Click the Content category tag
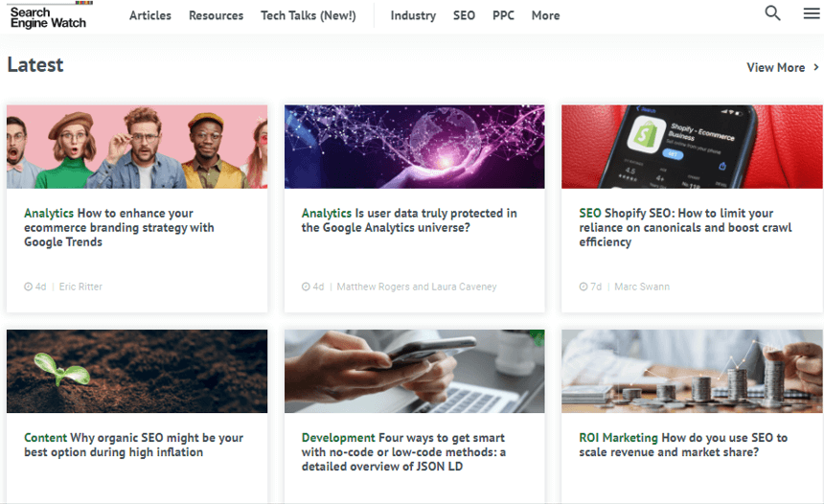This screenshot has width=824, height=504. (x=45, y=438)
